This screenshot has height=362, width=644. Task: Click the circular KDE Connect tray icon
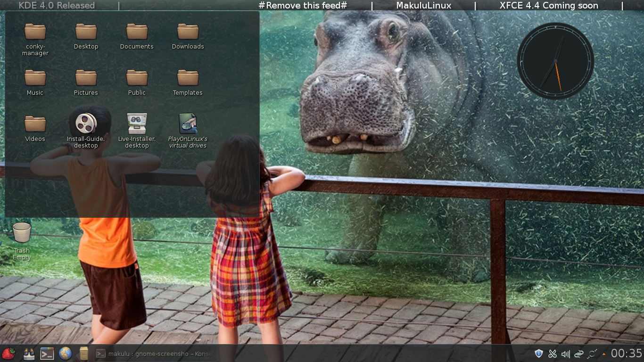tap(592, 354)
